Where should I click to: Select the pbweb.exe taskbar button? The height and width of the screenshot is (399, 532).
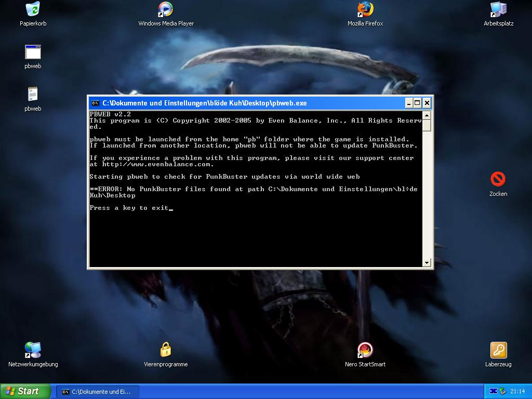97,392
